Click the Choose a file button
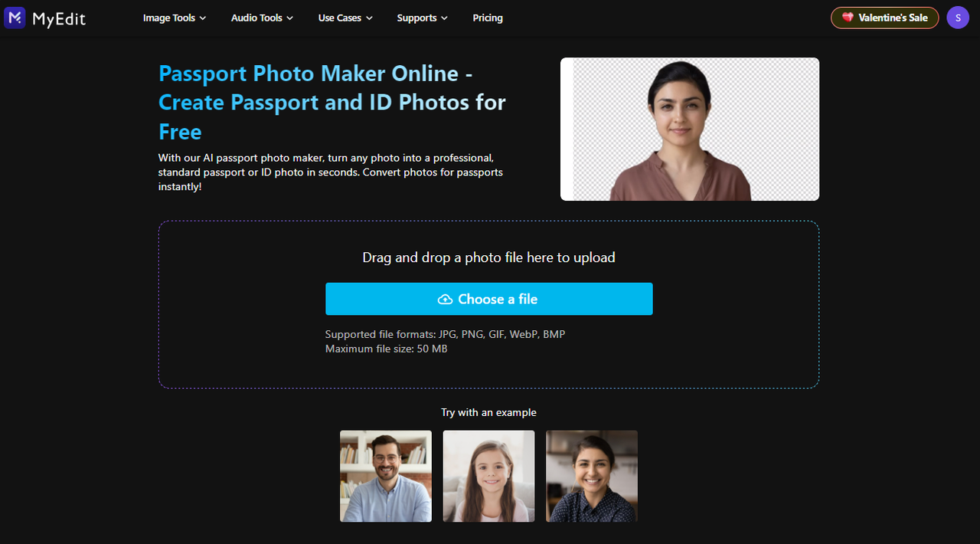980x544 pixels. click(x=489, y=299)
